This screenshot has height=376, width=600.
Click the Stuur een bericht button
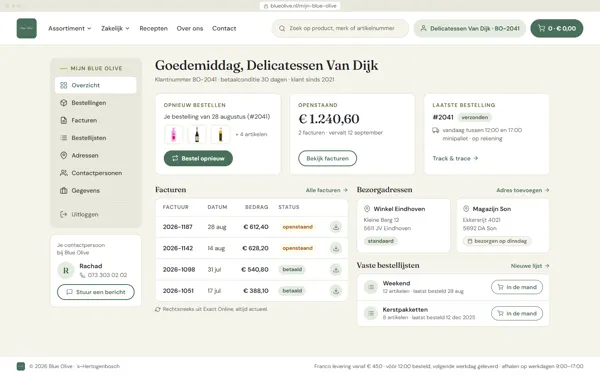tap(96, 292)
